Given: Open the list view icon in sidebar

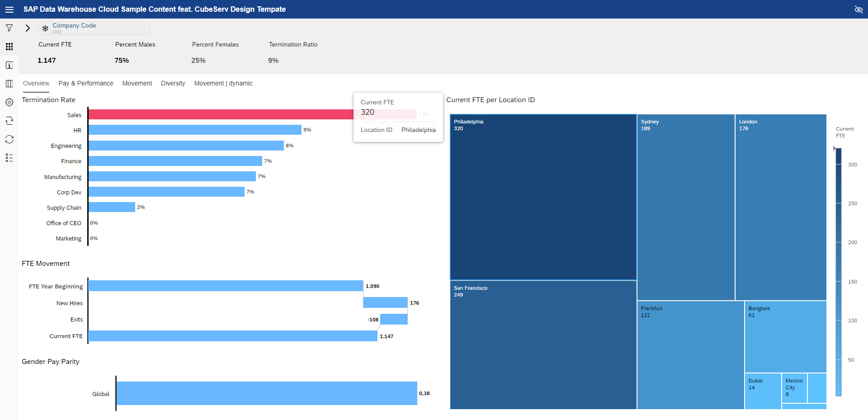Looking at the screenshot, I should 9,158.
